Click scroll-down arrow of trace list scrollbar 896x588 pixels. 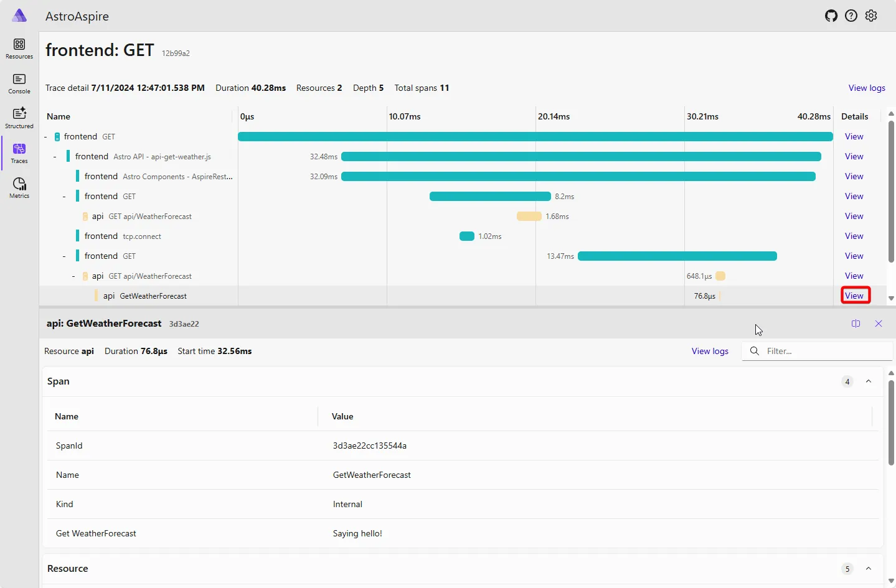pos(891,298)
